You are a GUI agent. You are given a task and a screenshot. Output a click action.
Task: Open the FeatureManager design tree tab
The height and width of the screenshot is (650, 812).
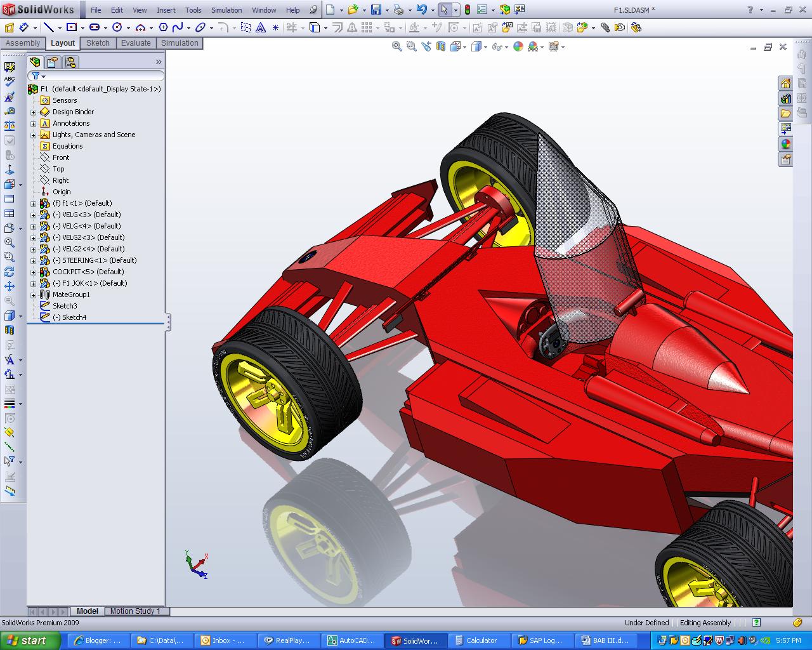click(x=35, y=62)
